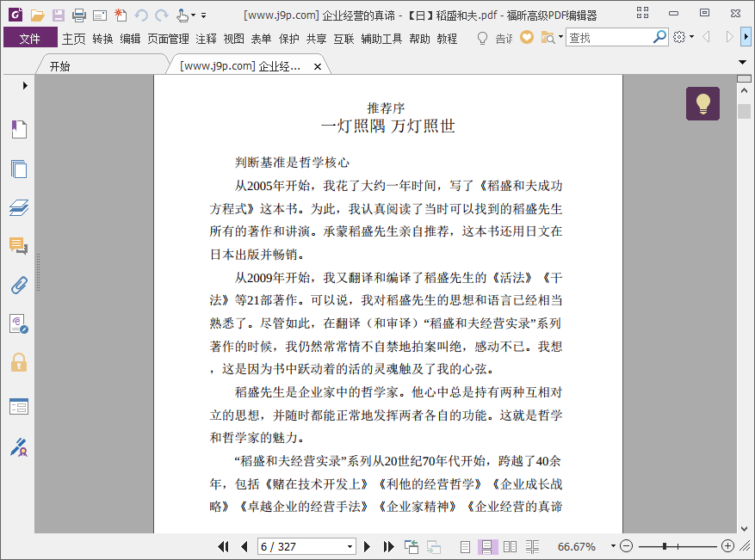
Task: Open the 共享 ribbon tab
Action: (316, 39)
